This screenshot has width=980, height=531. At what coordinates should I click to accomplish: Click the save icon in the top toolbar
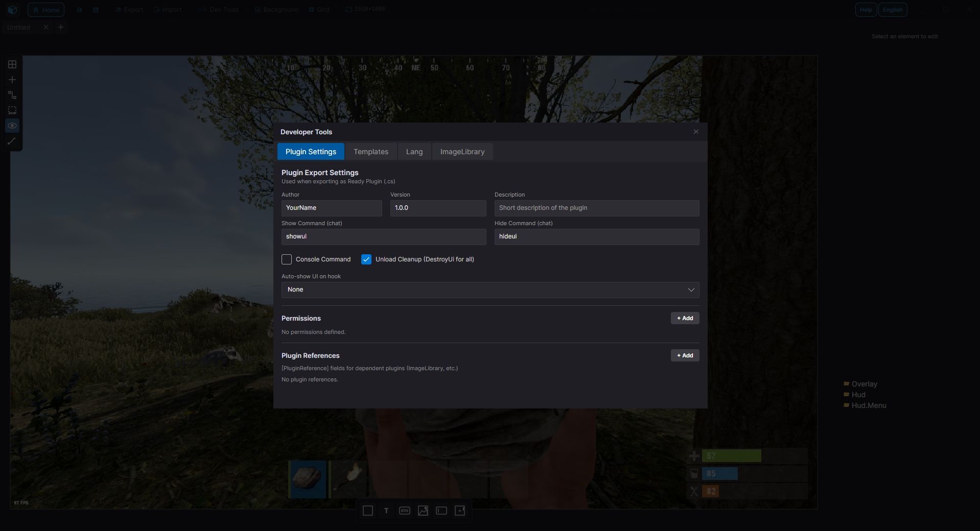pyautogui.click(x=79, y=9)
